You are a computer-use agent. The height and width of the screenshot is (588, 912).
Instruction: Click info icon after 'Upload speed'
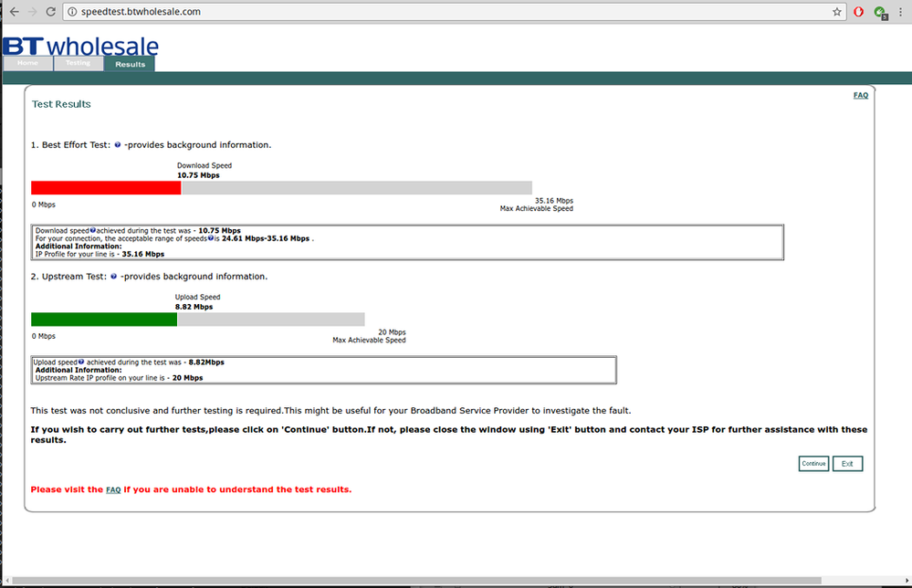tap(81, 362)
